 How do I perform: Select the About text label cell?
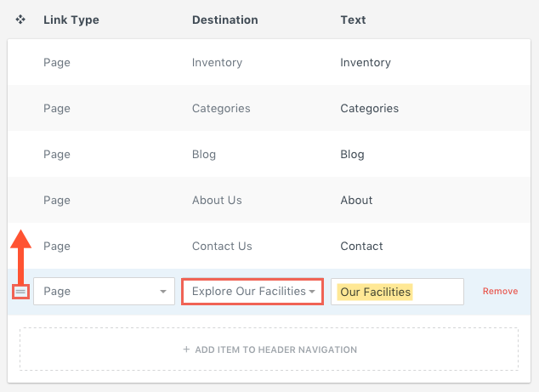[356, 200]
